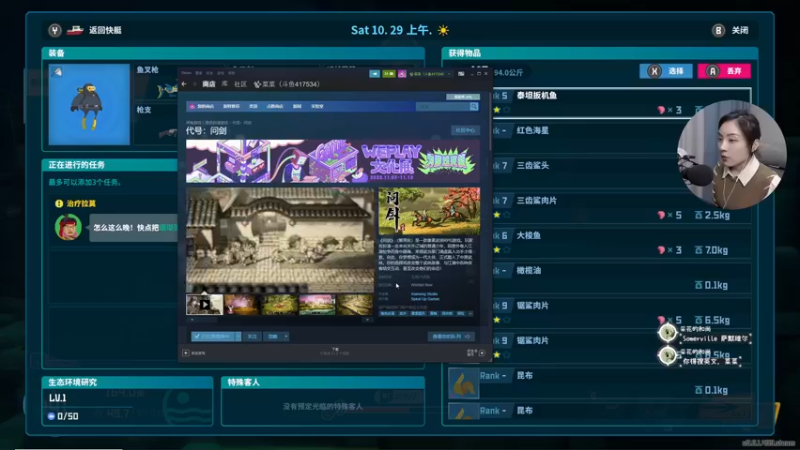Switch to the 库 library tab
The height and width of the screenshot is (450, 800).
[224, 84]
